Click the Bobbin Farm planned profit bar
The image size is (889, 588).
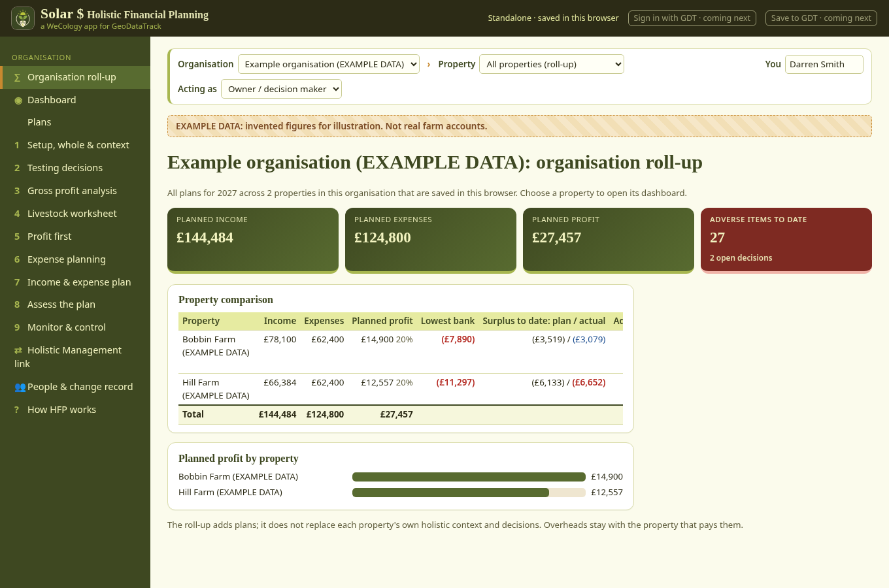pos(469,477)
